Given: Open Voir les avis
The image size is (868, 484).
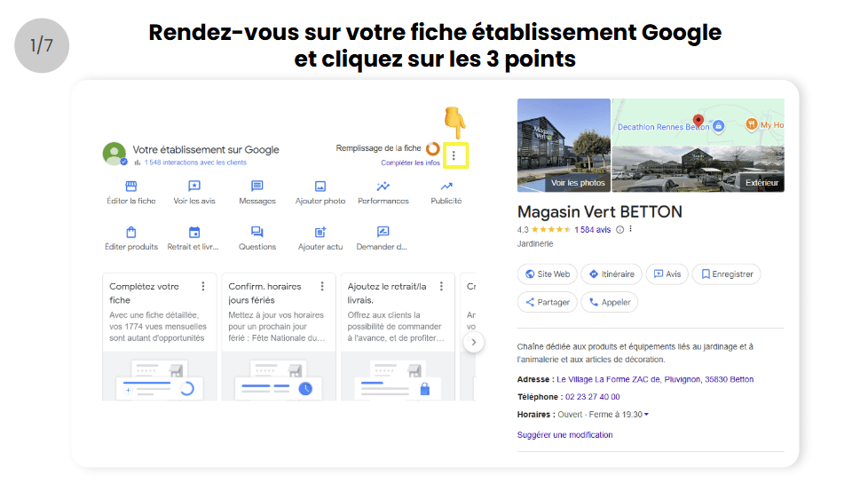Looking at the screenshot, I should (194, 192).
